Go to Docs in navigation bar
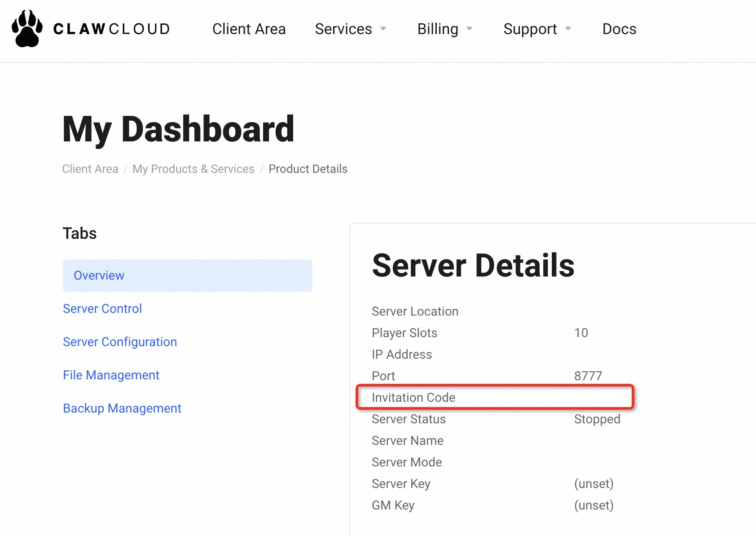This screenshot has width=756, height=536. (x=619, y=29)
